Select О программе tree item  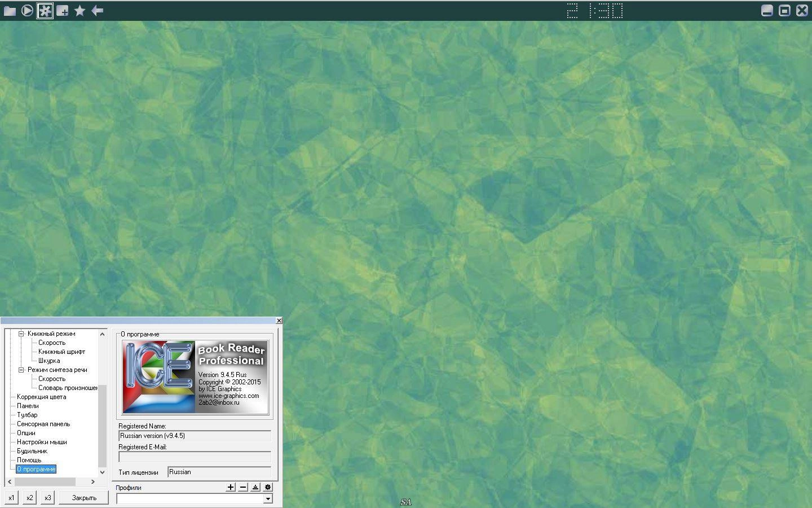tap(36, 469)
